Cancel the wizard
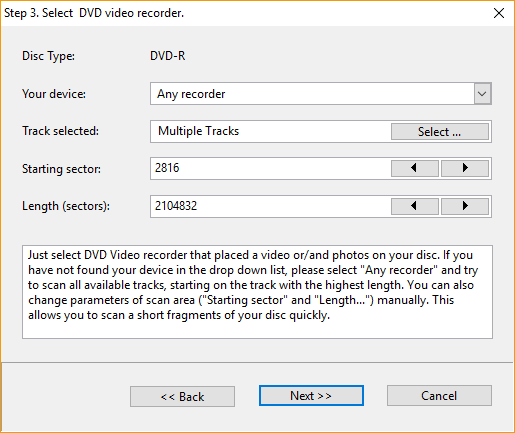The image size is (515, 433). pos(439,396)
